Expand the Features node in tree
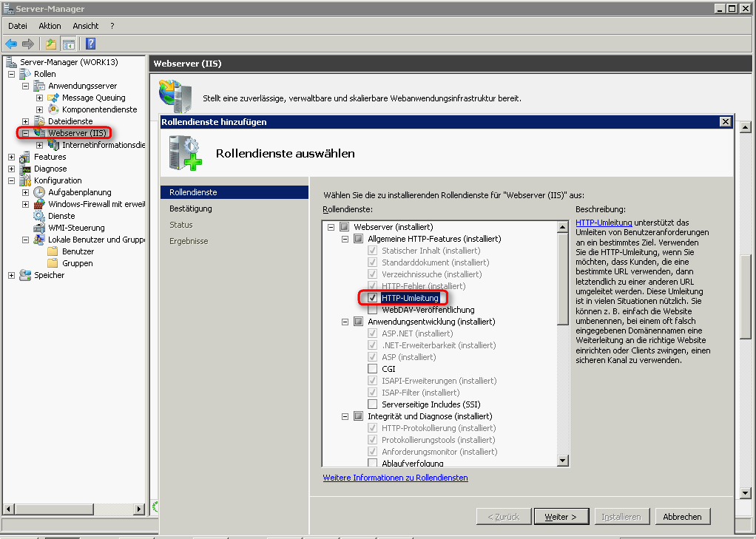 pyautogui.click(x=11, y=157)
